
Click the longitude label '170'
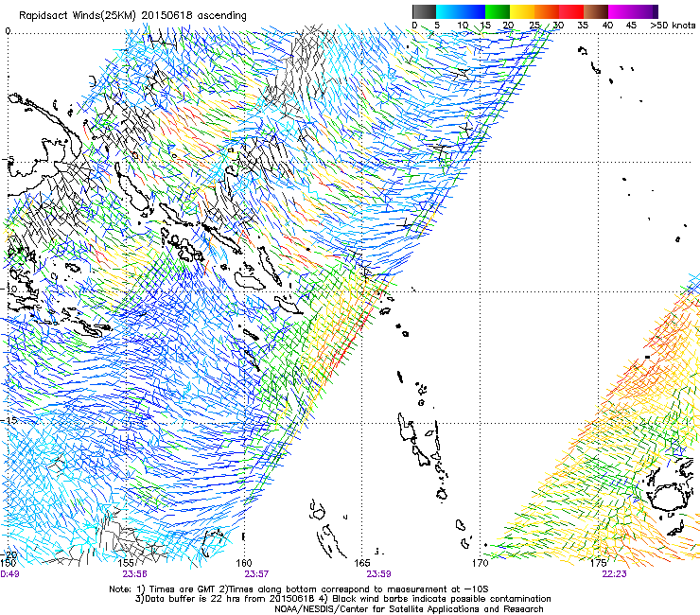click(481, 563)
